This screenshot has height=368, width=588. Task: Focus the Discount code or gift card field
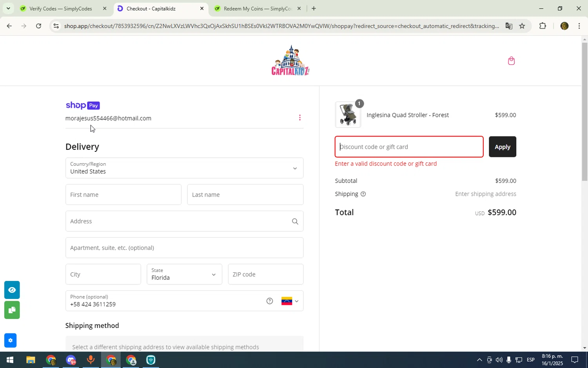[409, 147]
